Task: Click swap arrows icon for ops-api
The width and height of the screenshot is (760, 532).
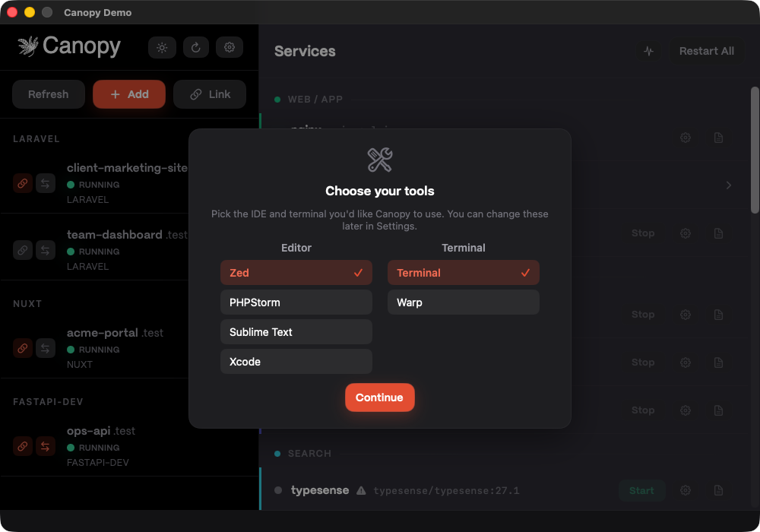Action: click(45, 446)
